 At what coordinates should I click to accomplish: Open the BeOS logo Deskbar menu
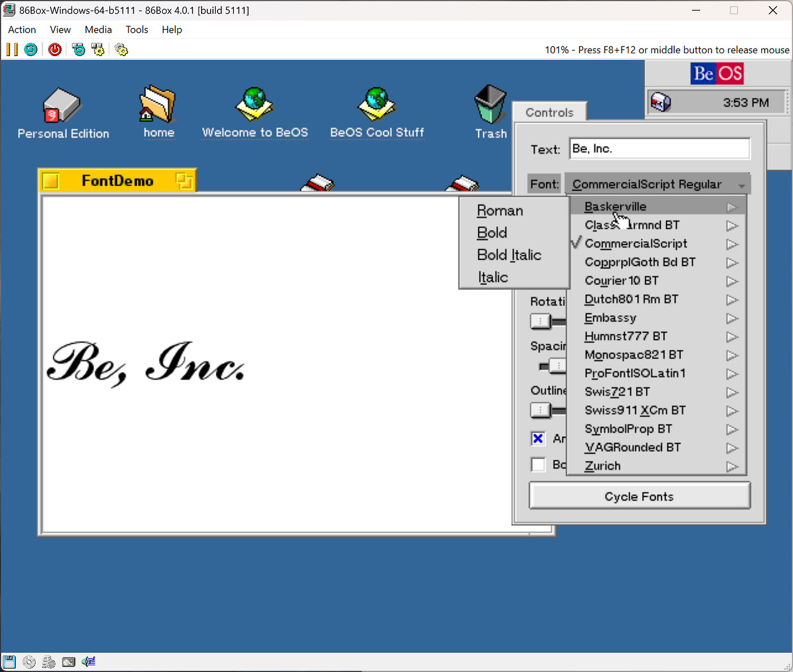pos(717,74)
